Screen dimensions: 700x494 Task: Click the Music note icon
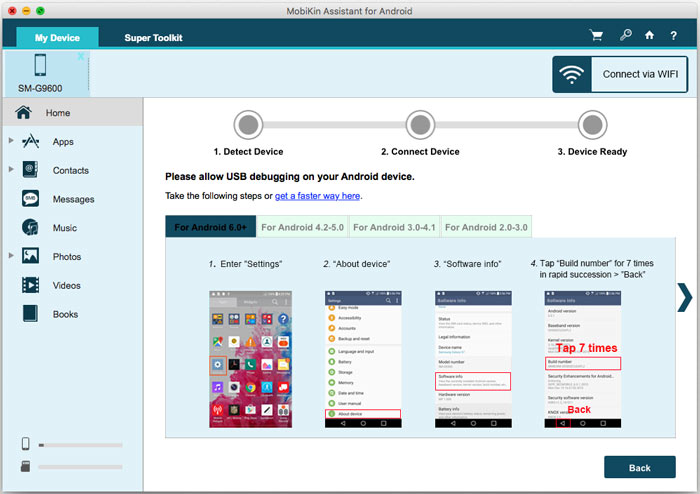tap(30, 228)
